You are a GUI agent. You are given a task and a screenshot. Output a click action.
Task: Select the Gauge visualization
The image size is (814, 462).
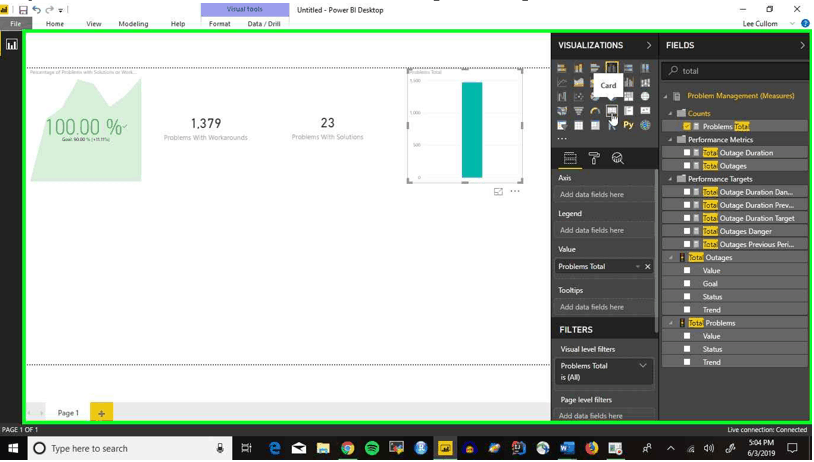tap(595, 111)
